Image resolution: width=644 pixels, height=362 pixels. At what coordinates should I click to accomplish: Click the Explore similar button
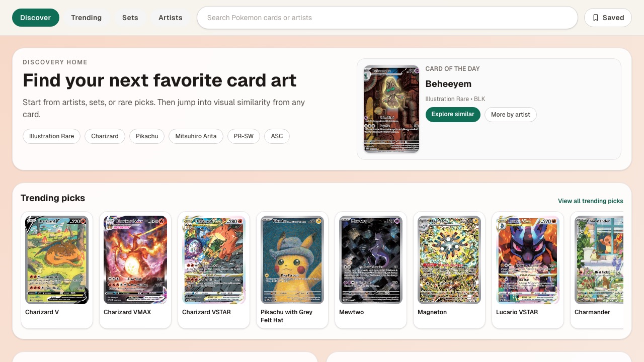(x=453, y=114)
